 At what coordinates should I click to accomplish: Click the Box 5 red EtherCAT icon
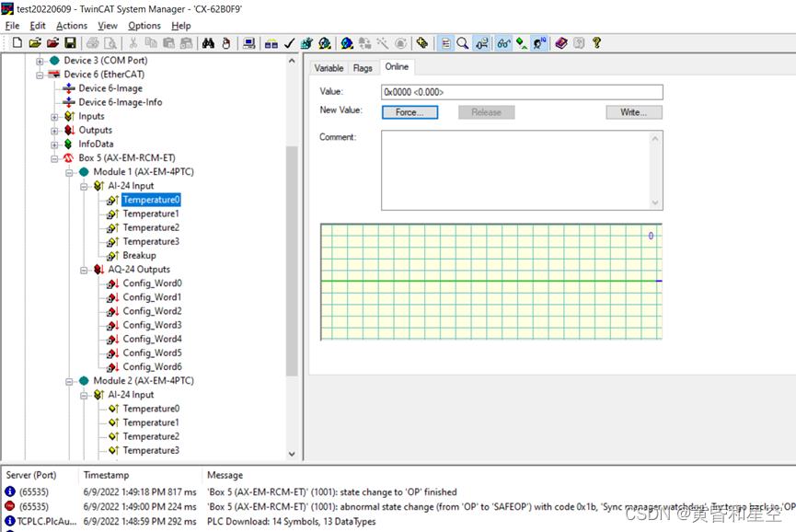point(68,158)
